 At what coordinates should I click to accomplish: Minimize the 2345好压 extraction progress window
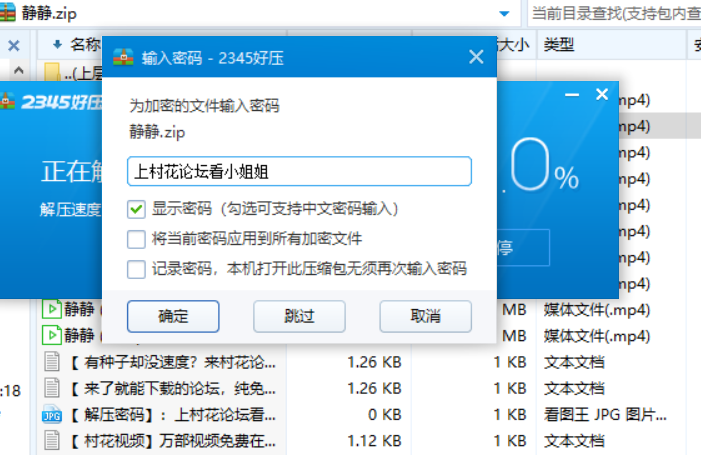click(572, 95)
